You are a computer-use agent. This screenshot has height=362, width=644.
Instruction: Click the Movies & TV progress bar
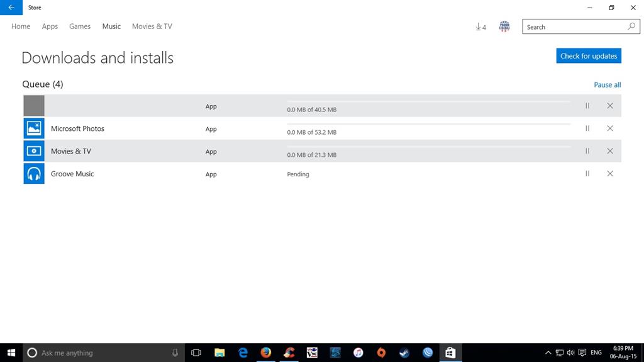428,147
